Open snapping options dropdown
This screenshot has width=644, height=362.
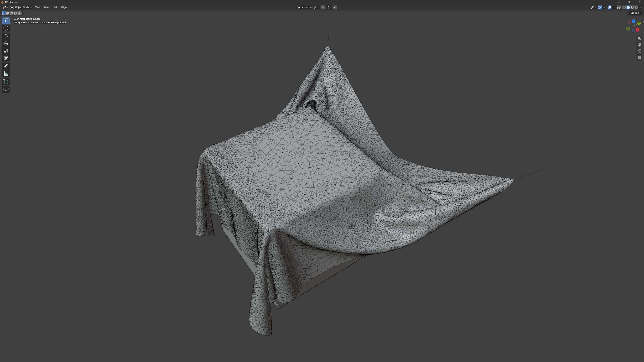[x=328, y=8]
